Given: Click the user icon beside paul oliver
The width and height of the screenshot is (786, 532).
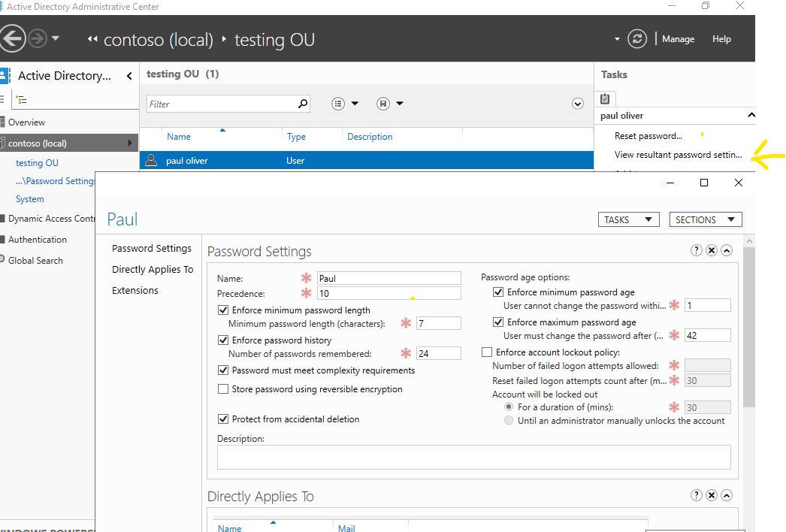Looking at the screenshot, I should click(151, 160).
